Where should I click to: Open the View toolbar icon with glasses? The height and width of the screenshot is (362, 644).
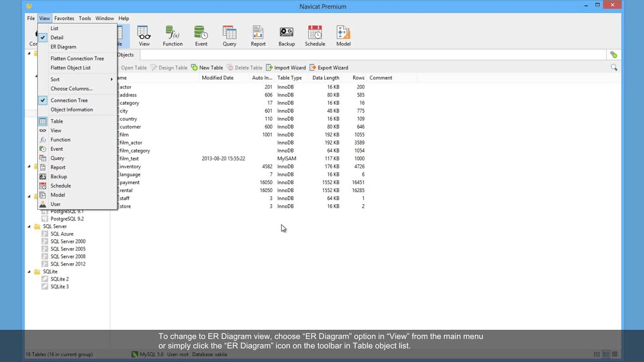pyautogui.click(x=144, y=36)
